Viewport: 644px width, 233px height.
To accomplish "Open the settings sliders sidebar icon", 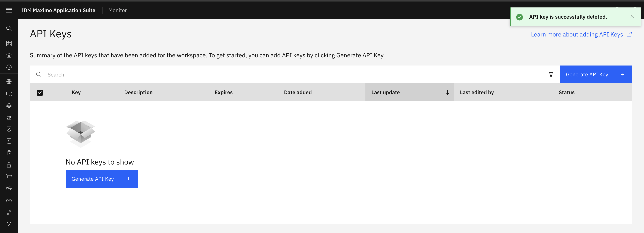I will 9,213.
